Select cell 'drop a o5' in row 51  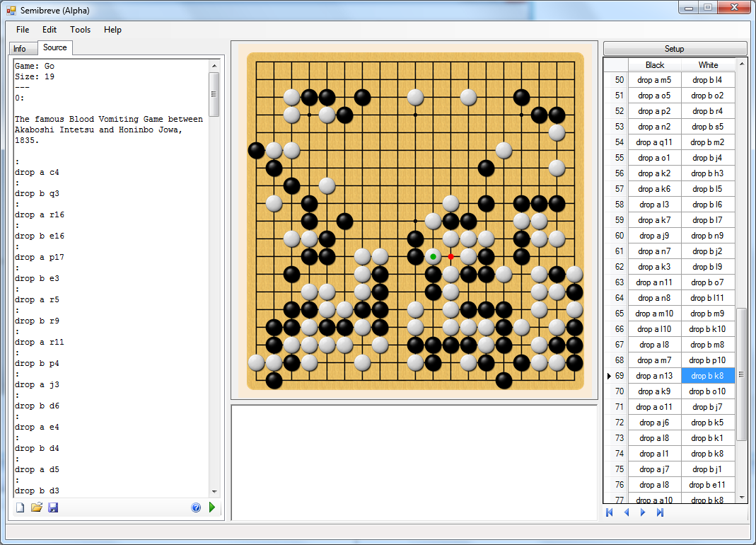click(x=654, y=96)
